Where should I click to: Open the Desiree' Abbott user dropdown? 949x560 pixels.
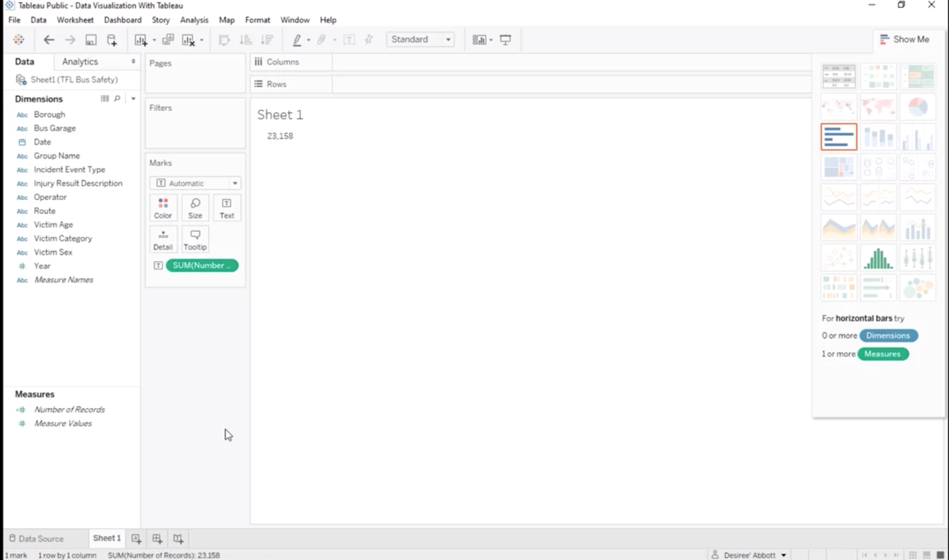click(x=749, y=555)
